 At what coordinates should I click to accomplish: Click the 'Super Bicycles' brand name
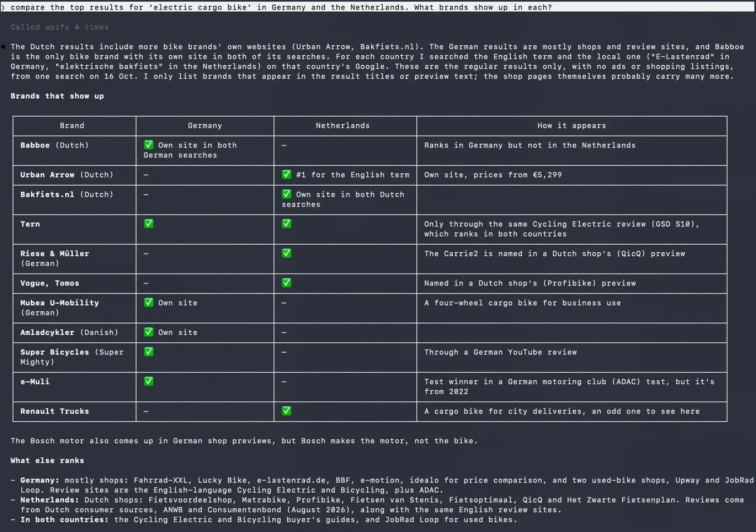click(54, 352)
